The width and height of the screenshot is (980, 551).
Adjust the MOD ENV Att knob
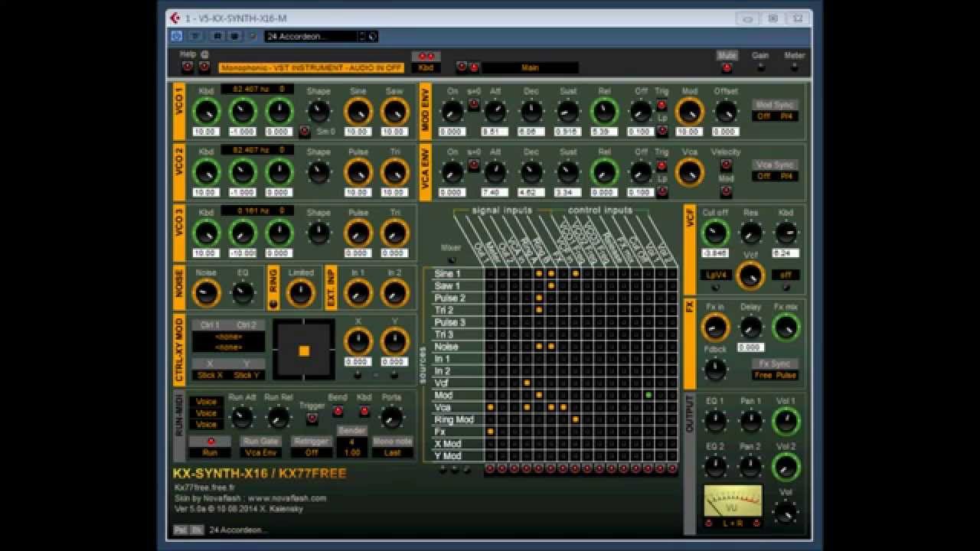pyautogui.click(x=495, y=112)
